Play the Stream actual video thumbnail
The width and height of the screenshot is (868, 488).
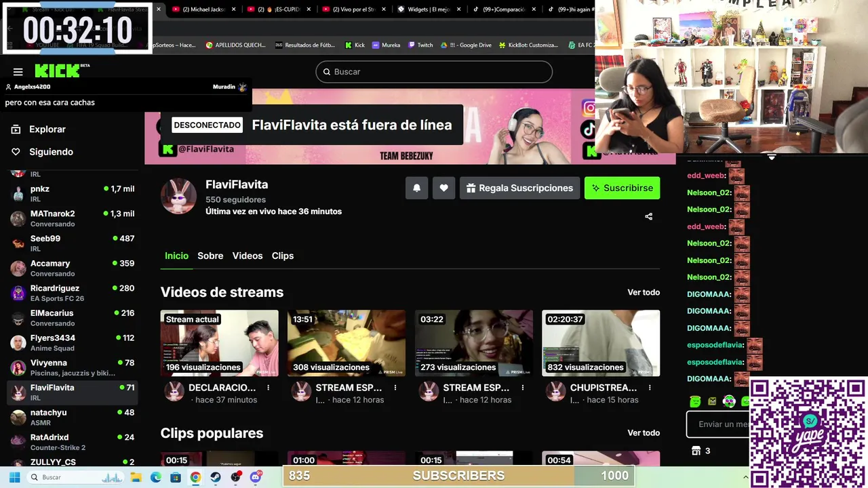[219, 343]
